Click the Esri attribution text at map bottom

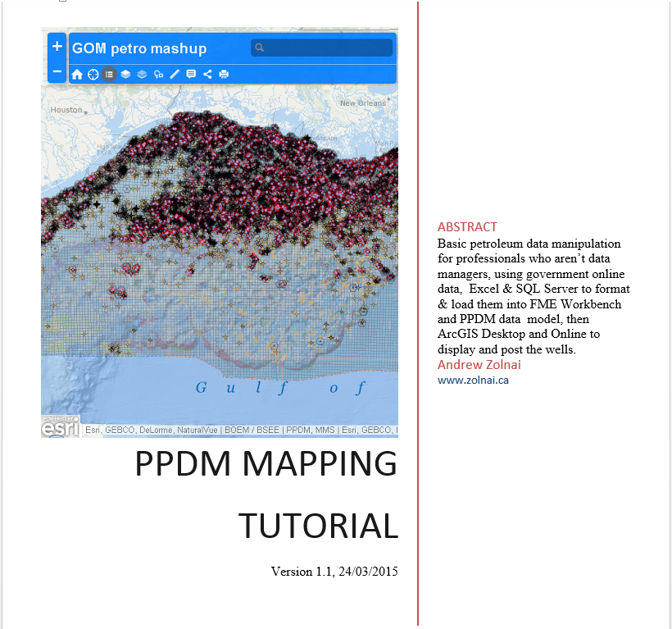pos(238,429)
